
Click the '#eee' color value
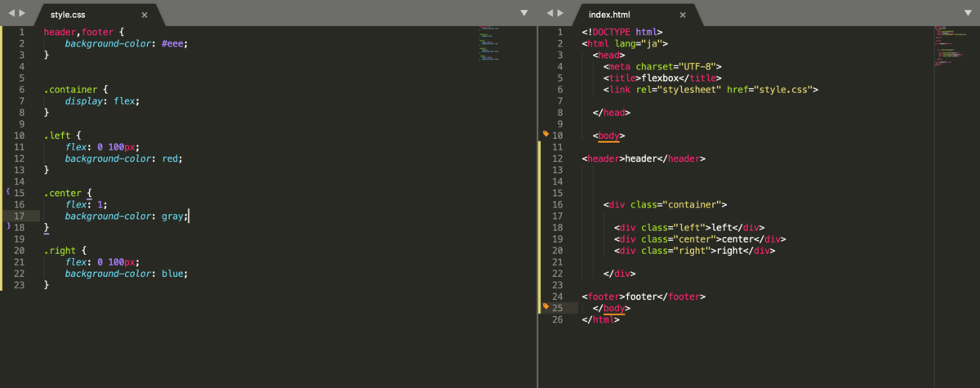pyautogui.click(x=174, y=43)
